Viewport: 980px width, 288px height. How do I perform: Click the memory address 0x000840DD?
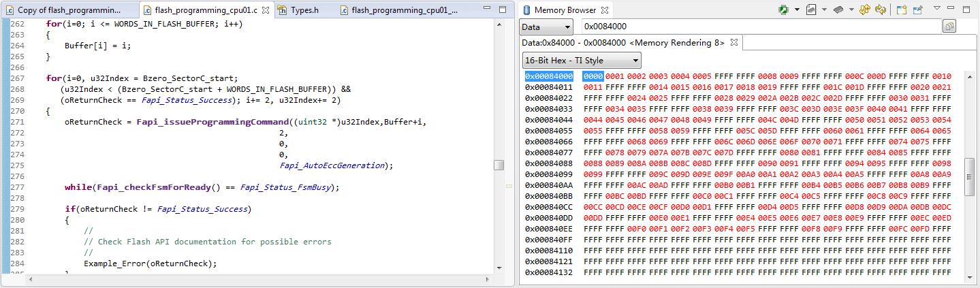point(549,218)
